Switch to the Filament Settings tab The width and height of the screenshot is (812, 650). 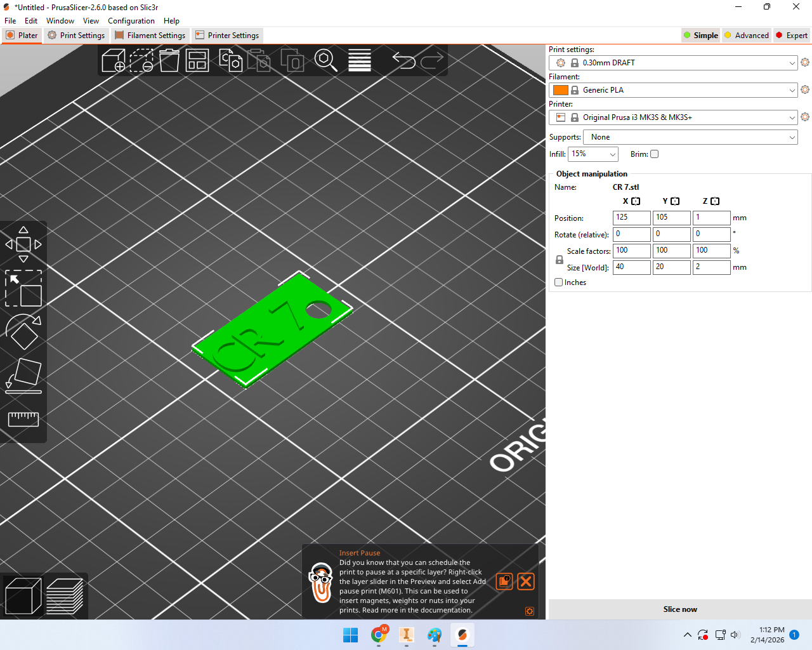point(150,36)
